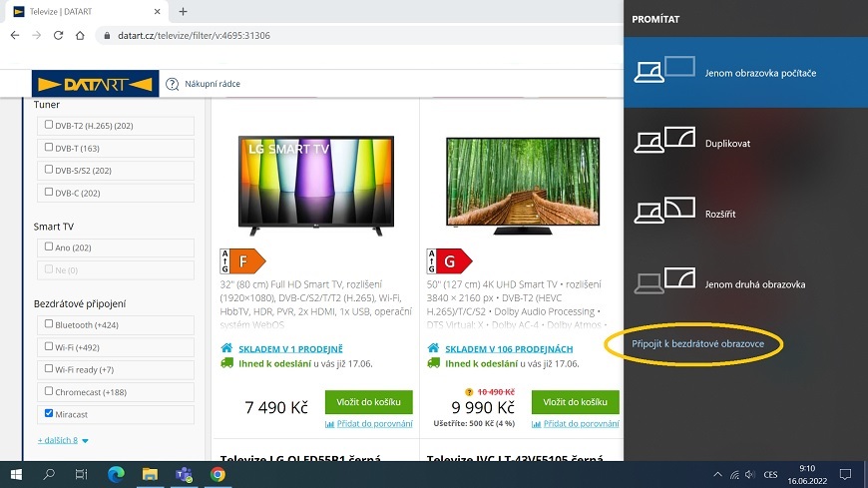Check Bluetooth (+424) filter
Image resolution: width=868 pixels, height=488 pixels.
pyautogui.click(x=49, y=324)
